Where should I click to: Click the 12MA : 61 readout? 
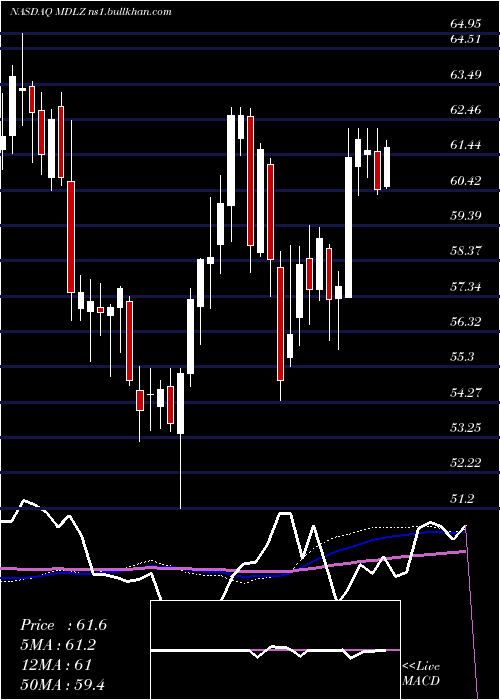(x=56, y=665)
